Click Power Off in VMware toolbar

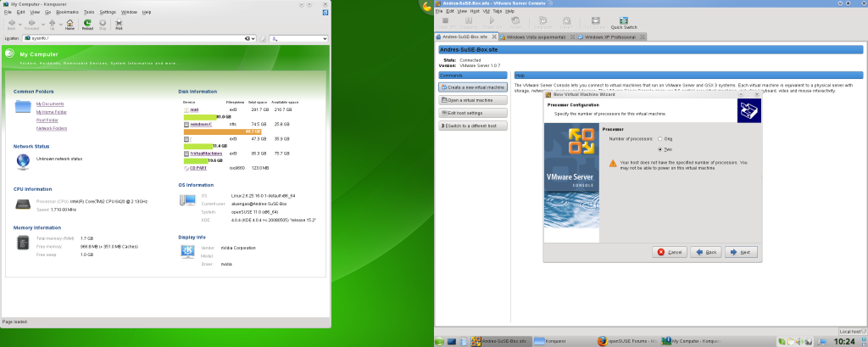[445, 23]
